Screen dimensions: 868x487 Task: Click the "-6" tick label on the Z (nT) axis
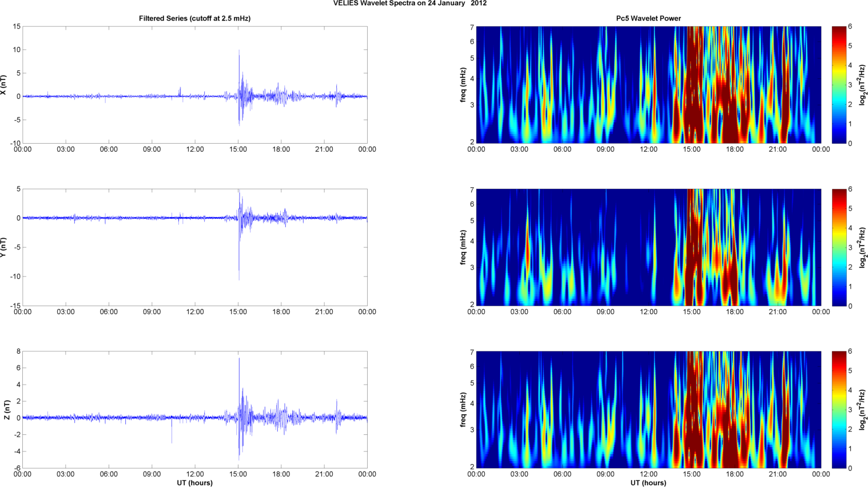coord(18,468)
